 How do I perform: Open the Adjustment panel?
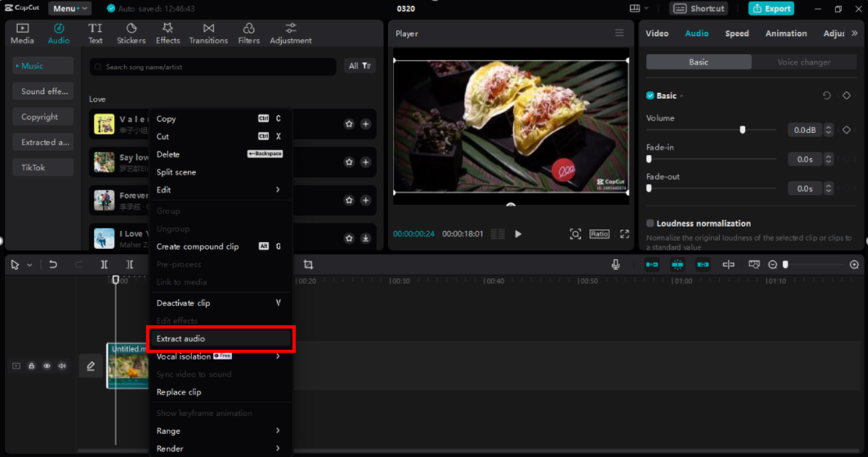[x=290, y=33]
